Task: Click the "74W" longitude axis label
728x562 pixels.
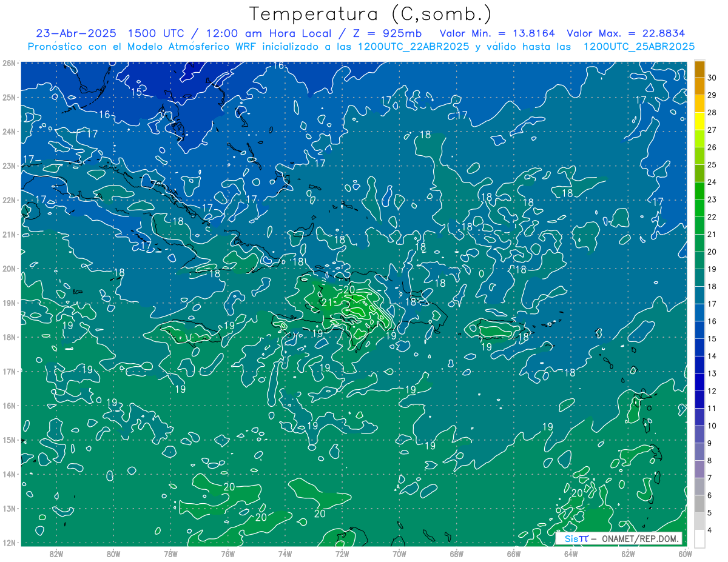Action: pyautogui.click(x=285, y=554)
